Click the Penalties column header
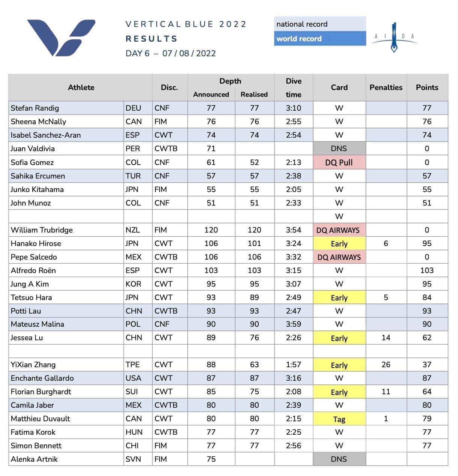Viewport: 458px width, 476px height. tap(386, 87)
